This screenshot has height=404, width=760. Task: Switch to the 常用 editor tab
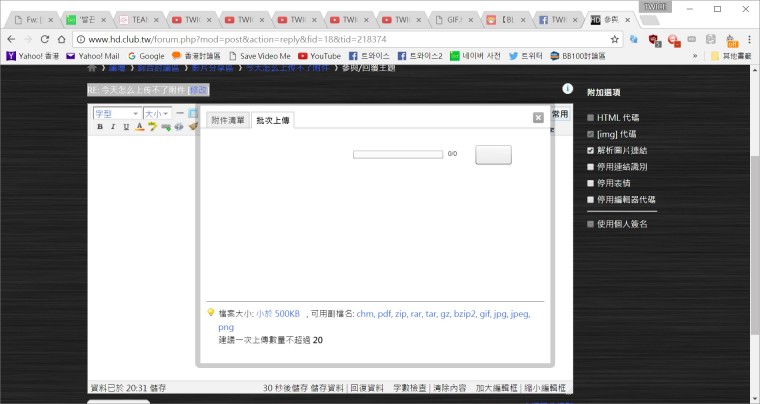560,114
